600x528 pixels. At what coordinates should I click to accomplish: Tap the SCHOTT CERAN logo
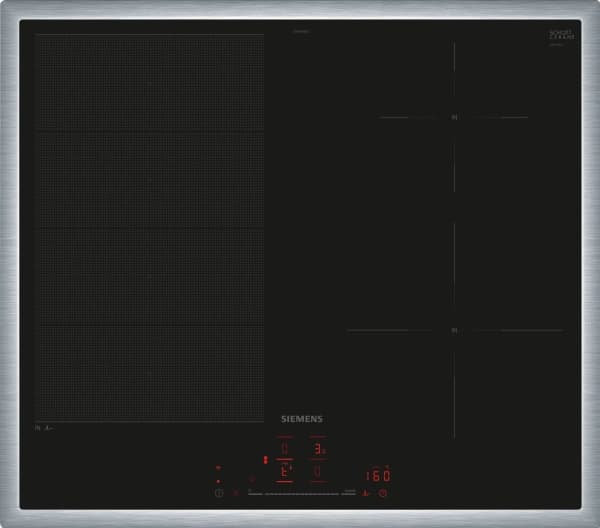coord(558,35)
